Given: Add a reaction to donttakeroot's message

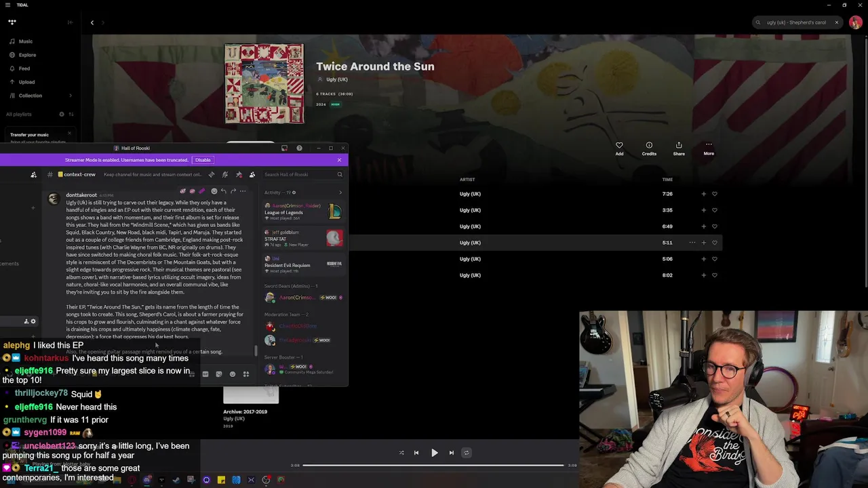Looking at the screenshot, I should 214,191.
